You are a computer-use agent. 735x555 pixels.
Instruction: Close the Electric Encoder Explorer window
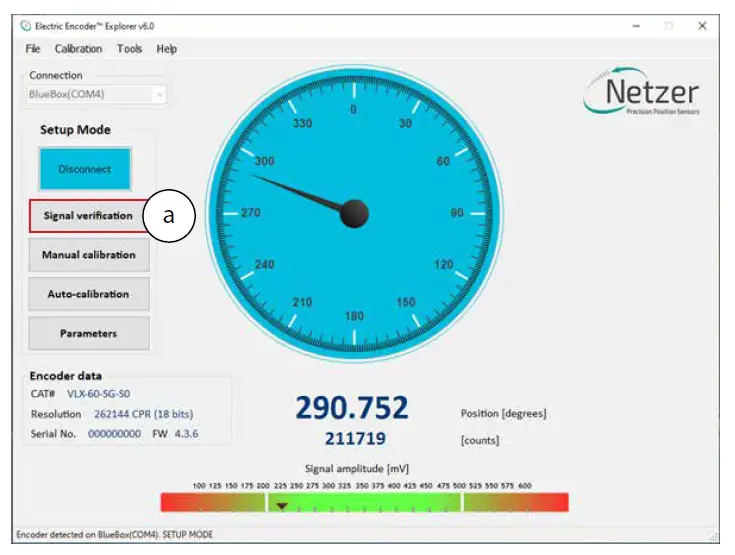(702, 26)
